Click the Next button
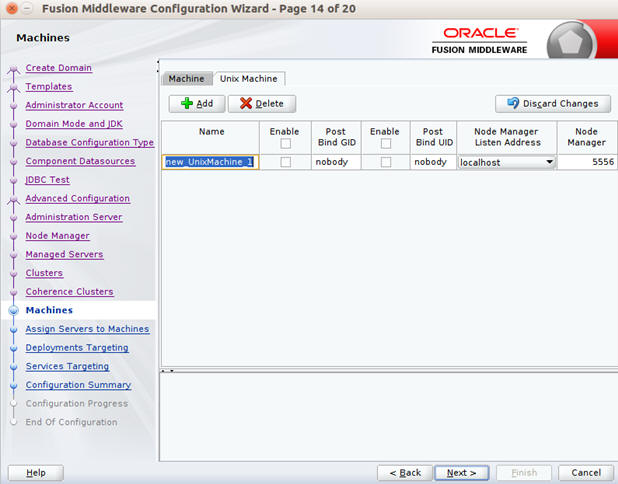Screen dimensions: 618x484 click(x=462, y=473)
